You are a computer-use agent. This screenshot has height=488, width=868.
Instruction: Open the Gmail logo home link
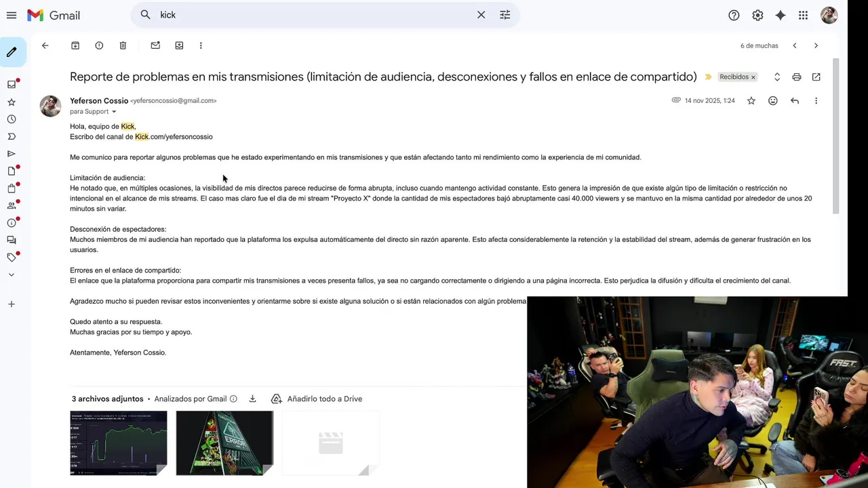click(54, 15)
